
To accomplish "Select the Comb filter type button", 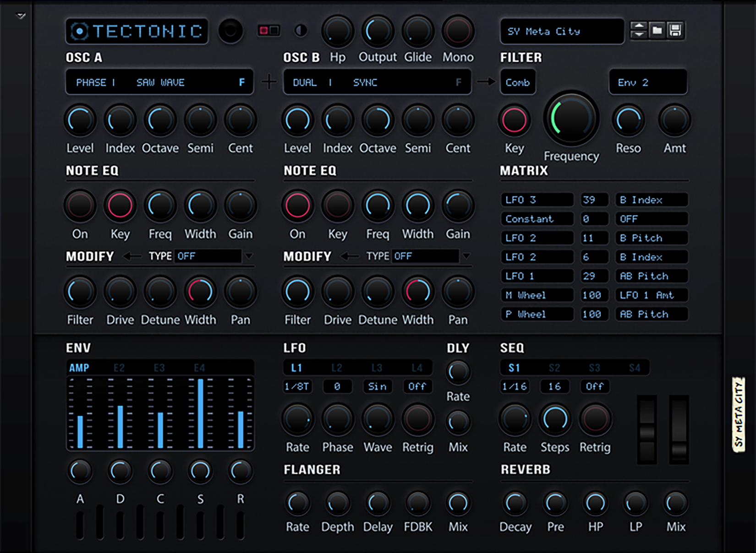I will [518, 82].
